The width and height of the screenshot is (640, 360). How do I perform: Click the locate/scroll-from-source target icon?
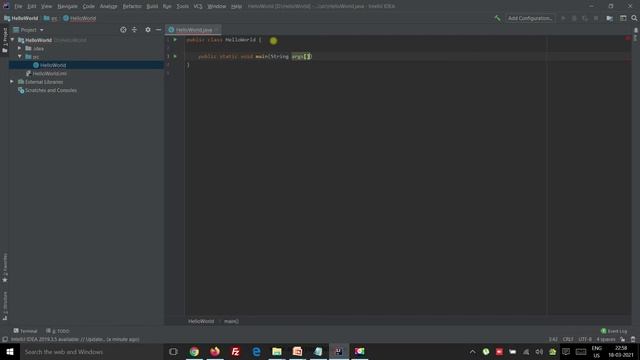point(123,30)
